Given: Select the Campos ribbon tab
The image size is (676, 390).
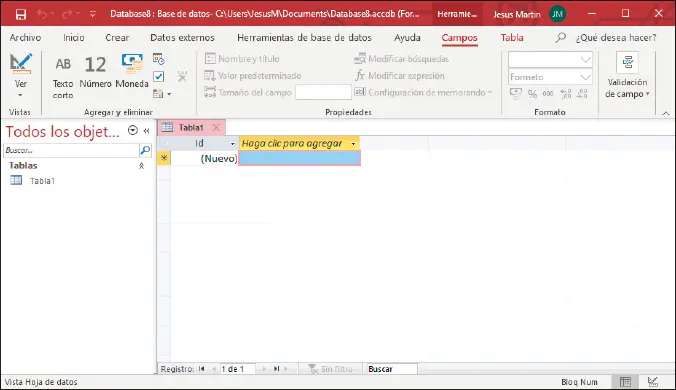Looking at the screenshot, I should coord(459,38).
